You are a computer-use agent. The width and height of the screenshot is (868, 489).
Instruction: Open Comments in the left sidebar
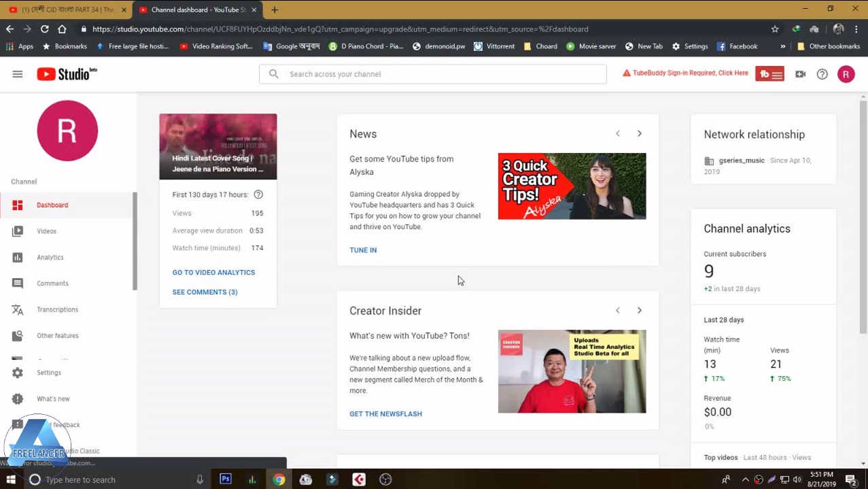(x=52, y=284)
